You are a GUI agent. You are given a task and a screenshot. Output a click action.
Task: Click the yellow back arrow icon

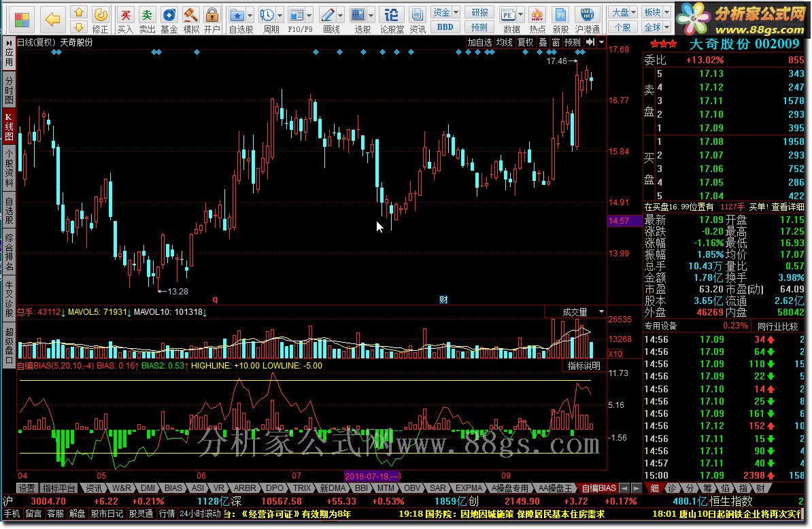[x=52, y=20]
